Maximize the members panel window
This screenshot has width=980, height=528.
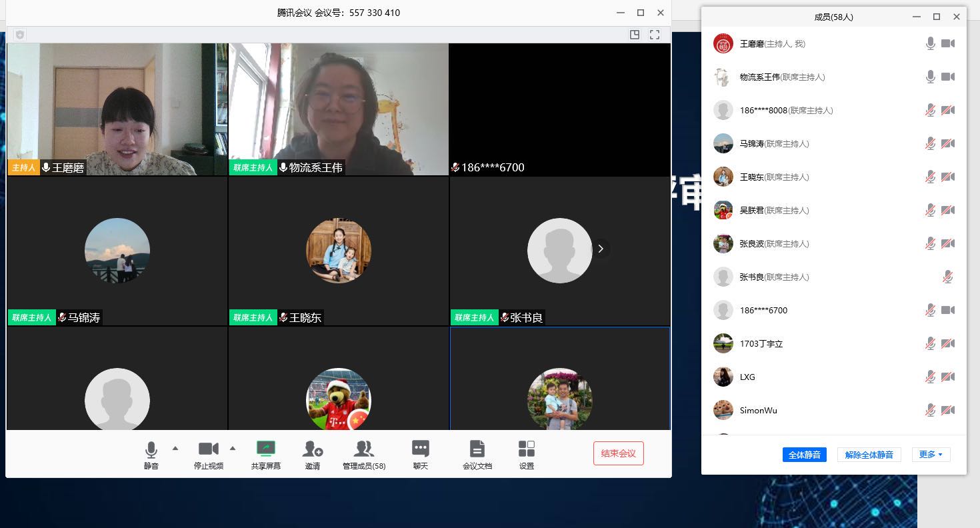click(937, 17)
